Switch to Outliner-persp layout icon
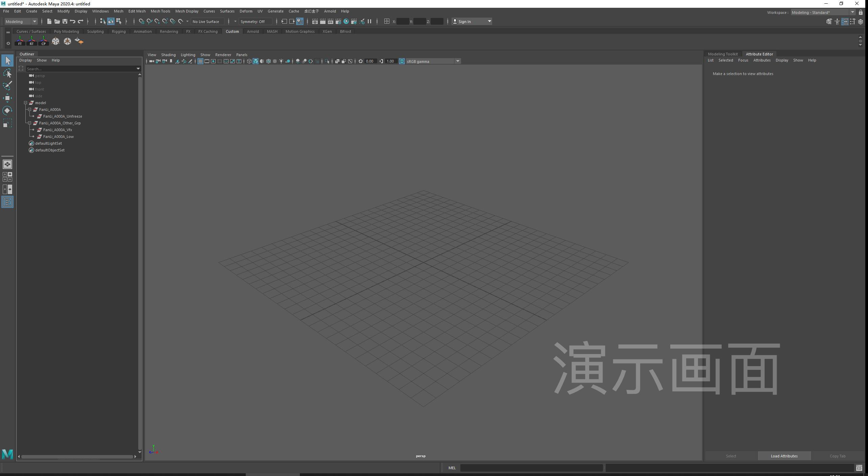868x476 pixels. point(7,202)
